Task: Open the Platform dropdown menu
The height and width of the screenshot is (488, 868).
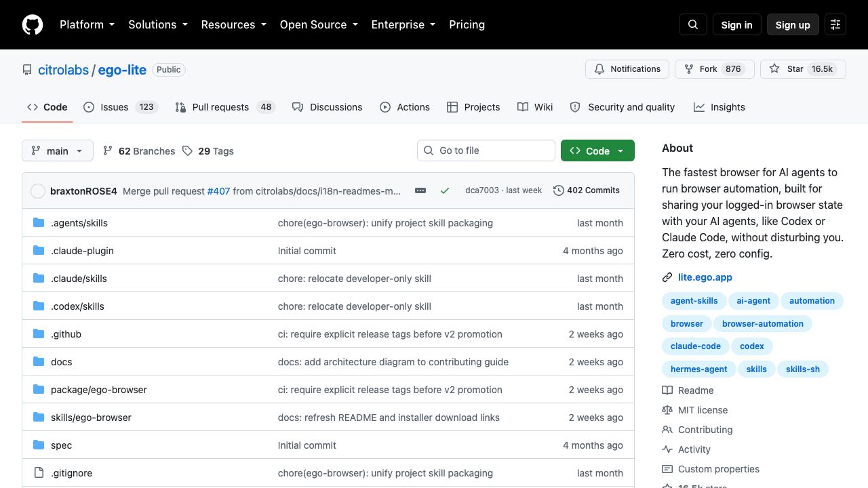Action: (x=87, y=24)
